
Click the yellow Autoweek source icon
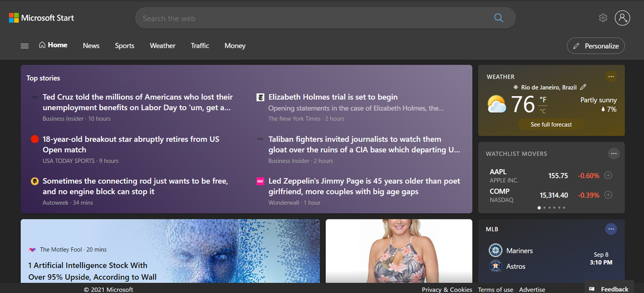pos(35,181)
